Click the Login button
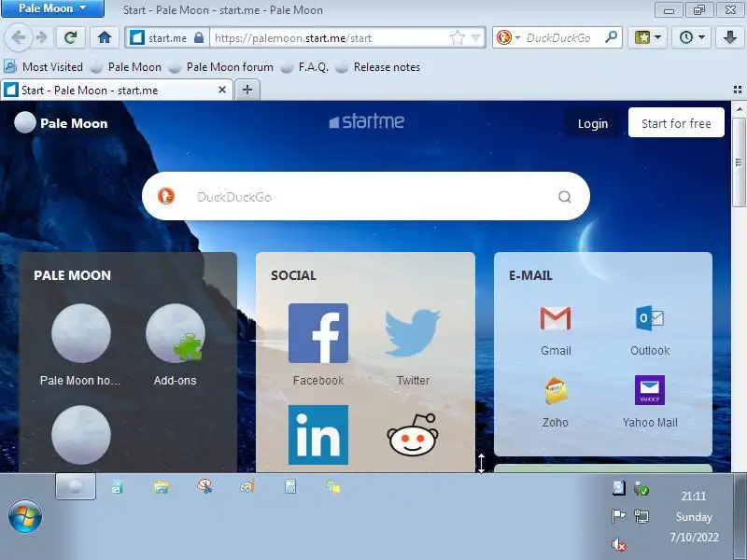 pyautogui.click(x=593, y=123)
